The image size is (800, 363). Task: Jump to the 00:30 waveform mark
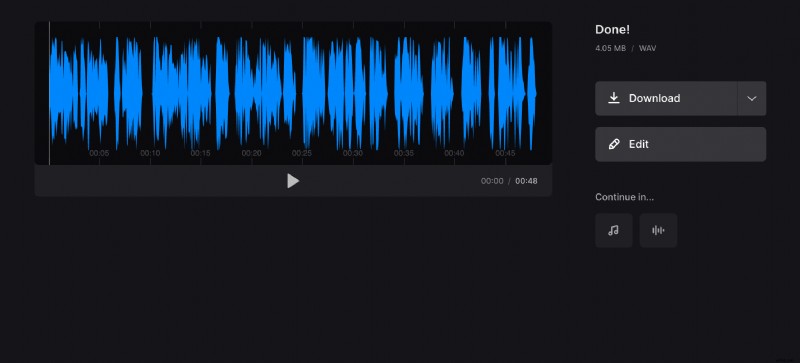[x=353, y=153]
